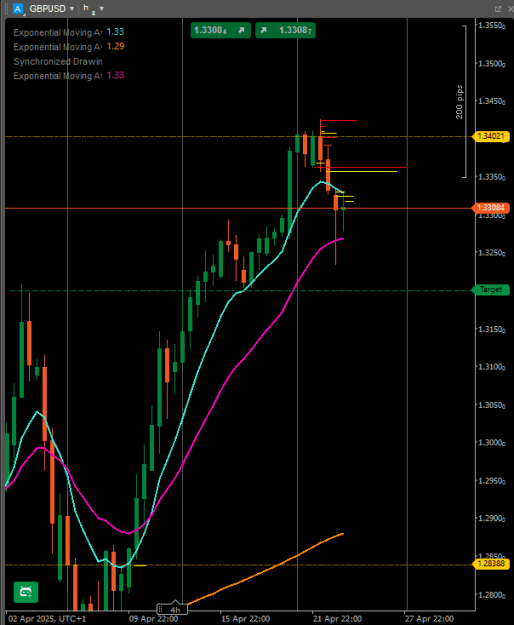Select the Synchronized Drawing indicator label
The image size is (514, 625).
pos(58,61)
